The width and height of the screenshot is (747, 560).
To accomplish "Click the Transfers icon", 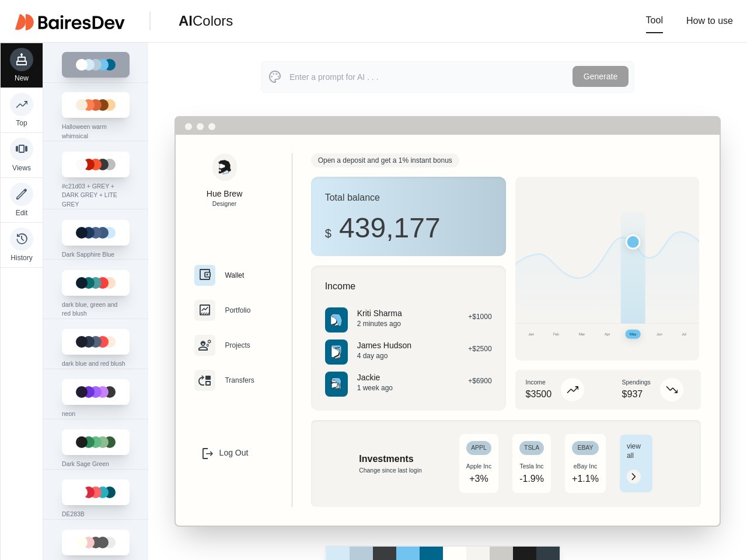I will pos(205,380).
